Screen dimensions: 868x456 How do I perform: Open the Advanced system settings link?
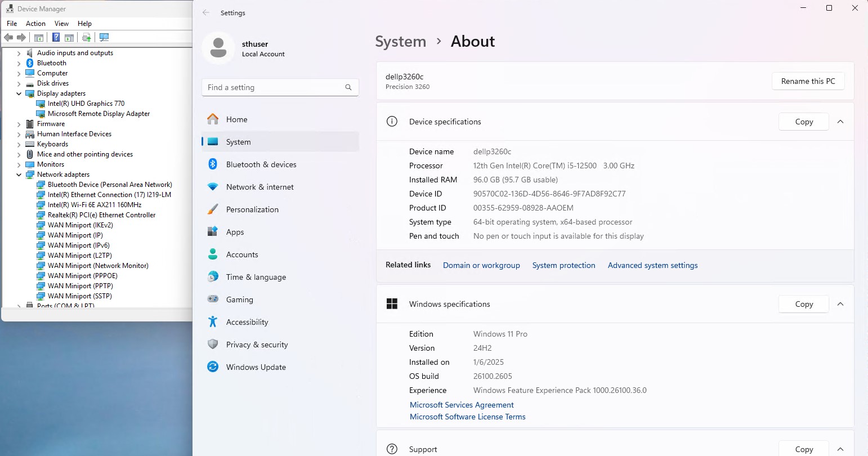(652, 265)
